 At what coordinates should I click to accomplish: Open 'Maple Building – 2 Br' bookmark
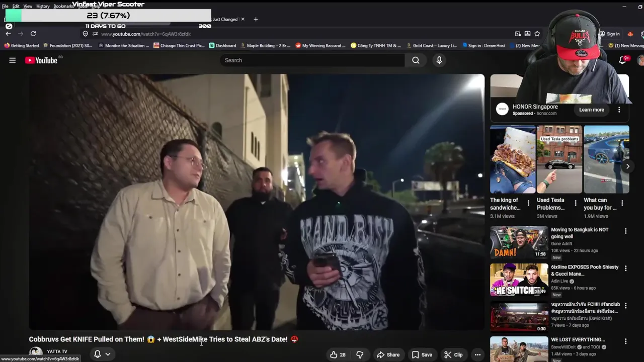click(266, 45)
